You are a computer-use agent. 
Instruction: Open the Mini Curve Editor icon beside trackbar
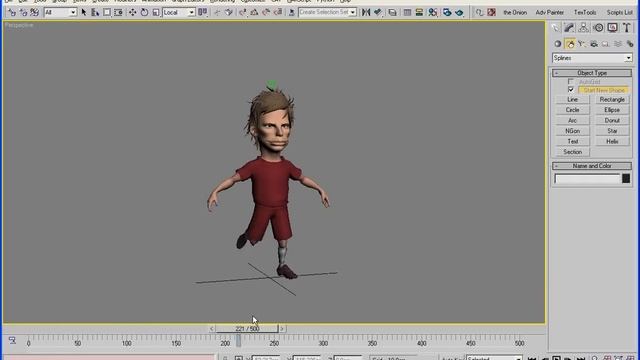[12, 340]
